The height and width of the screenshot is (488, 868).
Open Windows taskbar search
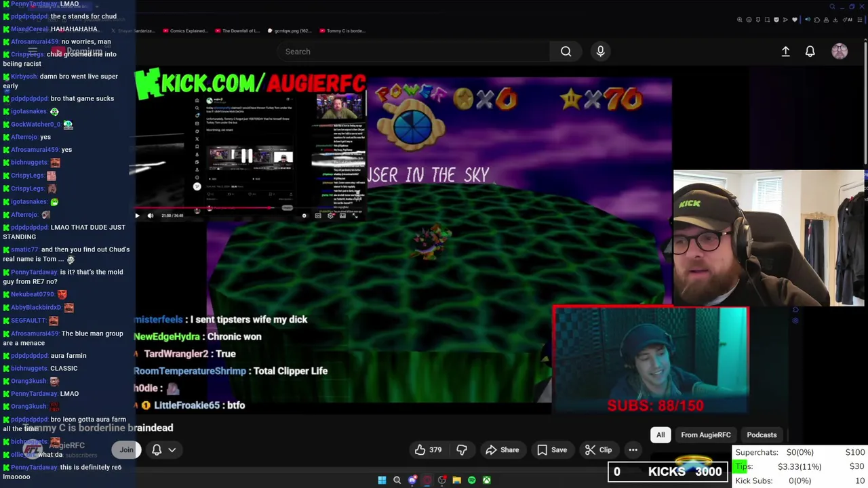click(397, 481)
